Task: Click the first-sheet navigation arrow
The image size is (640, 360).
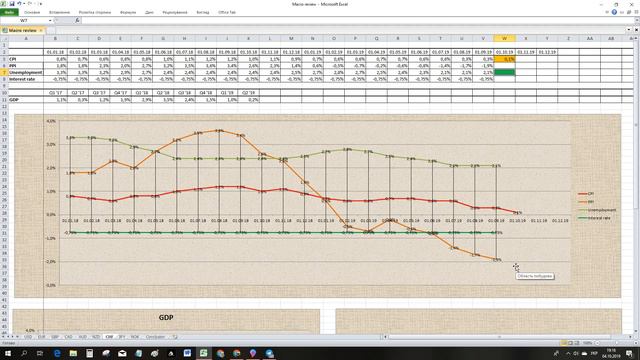Action: point(3,337)
